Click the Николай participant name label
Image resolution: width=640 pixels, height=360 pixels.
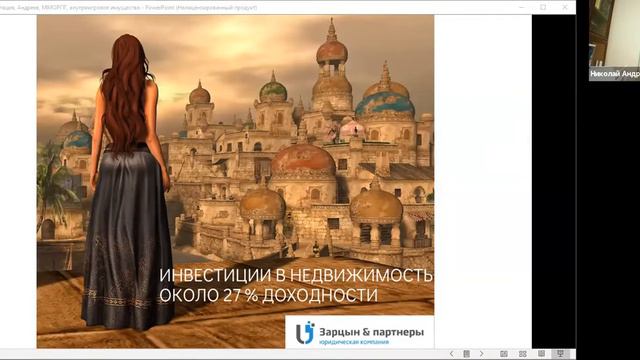click(x=615, y=74)
